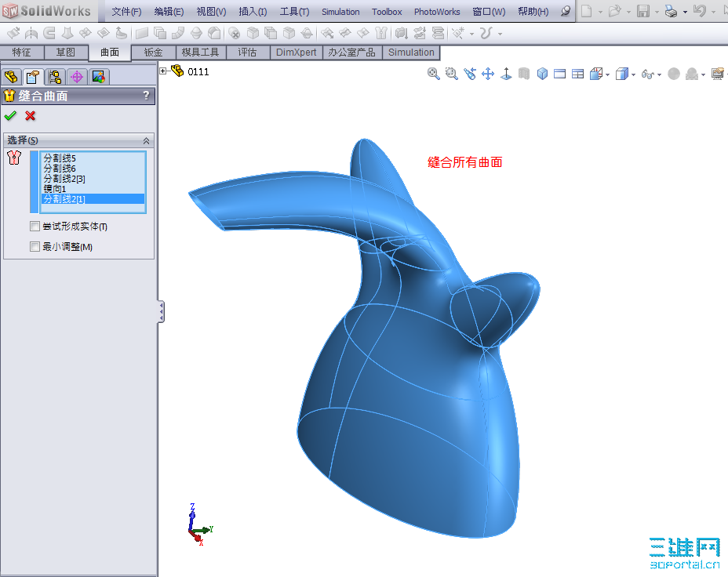Click the Normal To view icon

pyautogui.click(x=506, y=74)
